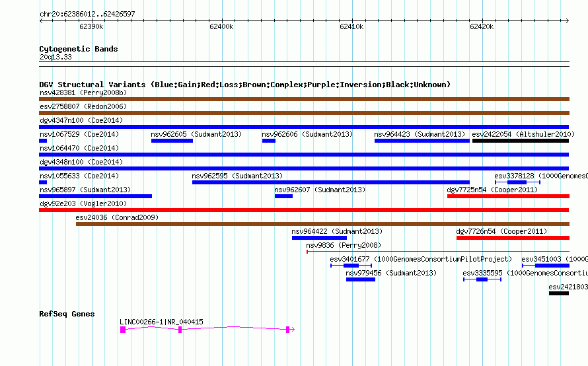This screenshot has width=588, height=366.
Task: Select the blue bar under nsv962606
Action: tap(269, 141)
